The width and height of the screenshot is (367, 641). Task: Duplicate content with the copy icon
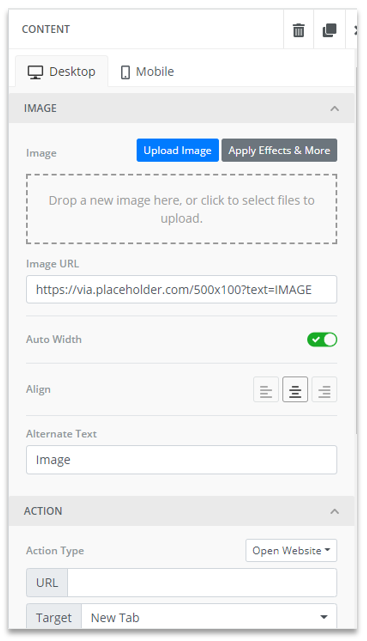329,30
